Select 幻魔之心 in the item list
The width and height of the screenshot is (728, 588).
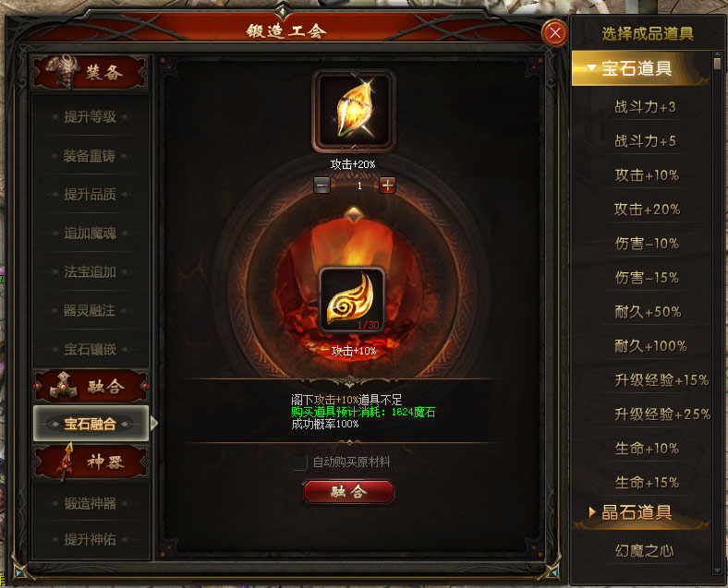(644, 551)
